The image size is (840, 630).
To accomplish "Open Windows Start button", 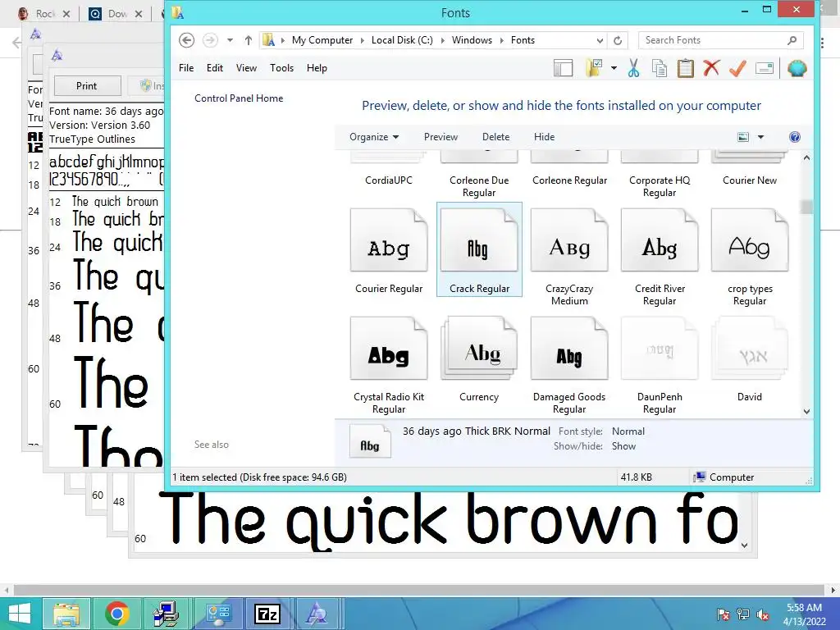I will click(x=20, y=614).
